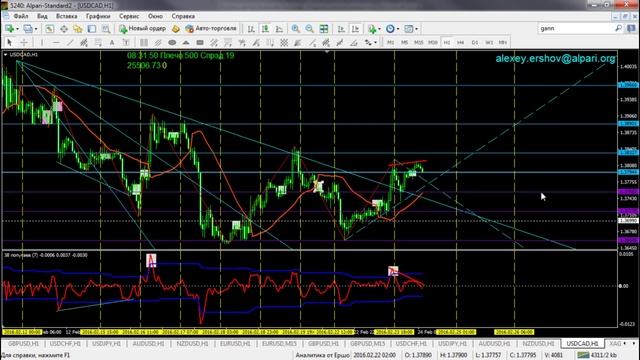Switch timeframe to D1
Viewport: 640px width, 360px height.
(475, 42)
